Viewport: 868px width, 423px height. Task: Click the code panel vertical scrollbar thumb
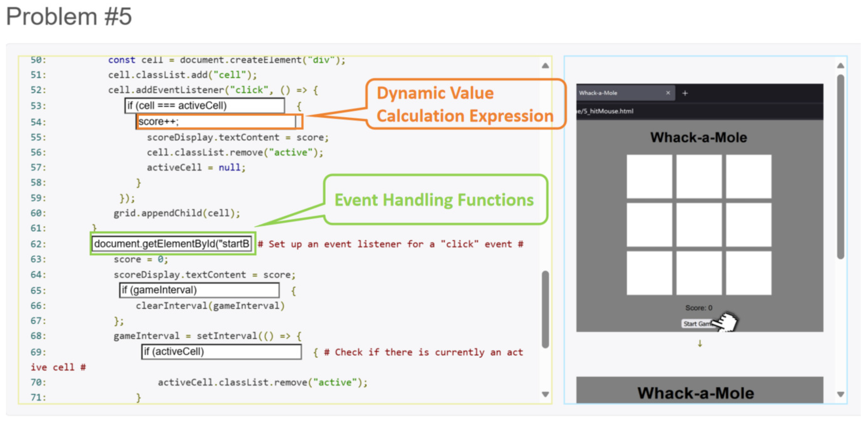click(545, 309)
